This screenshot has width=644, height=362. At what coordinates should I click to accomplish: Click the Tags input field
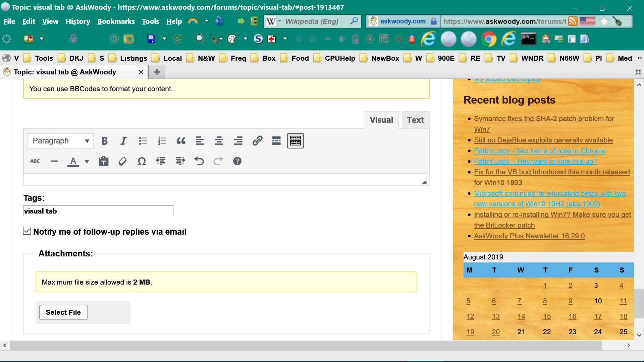(98, 211)
